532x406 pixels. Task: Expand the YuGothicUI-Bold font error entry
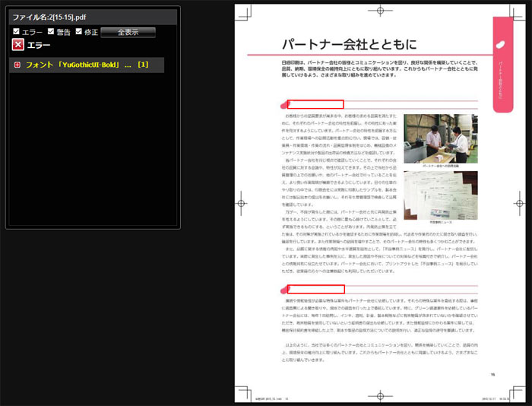pyautogui.click(x=17, y=65)
